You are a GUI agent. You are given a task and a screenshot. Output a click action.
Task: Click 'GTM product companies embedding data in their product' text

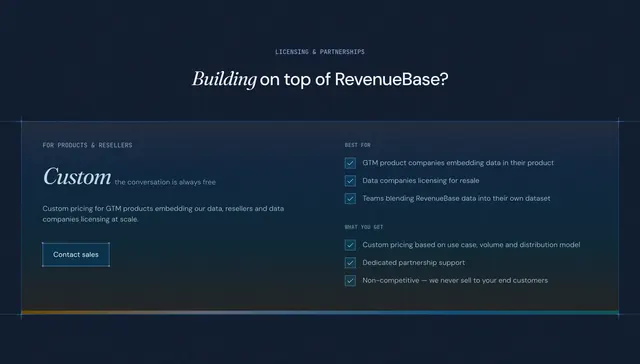(x=458, y=163)
